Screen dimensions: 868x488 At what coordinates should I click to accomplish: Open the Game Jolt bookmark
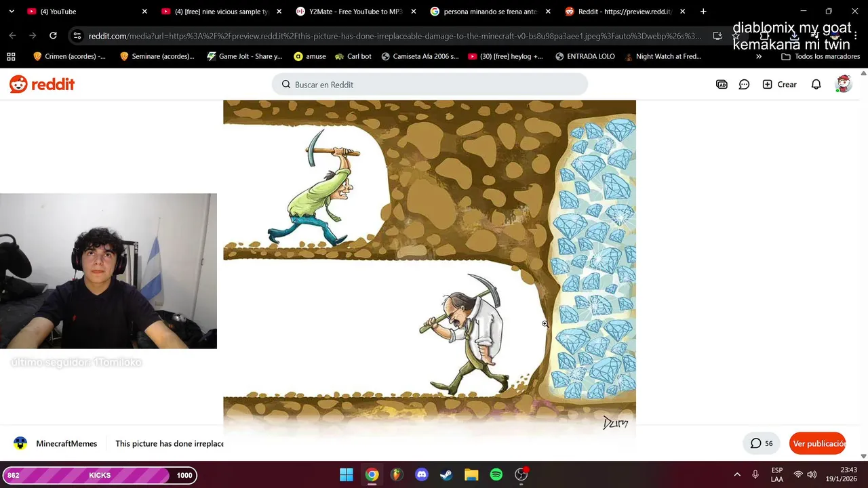(244, 56)
